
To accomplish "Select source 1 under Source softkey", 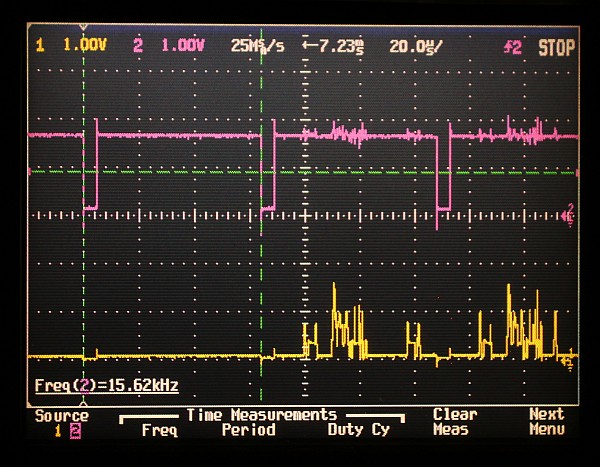I will [57, 431].
